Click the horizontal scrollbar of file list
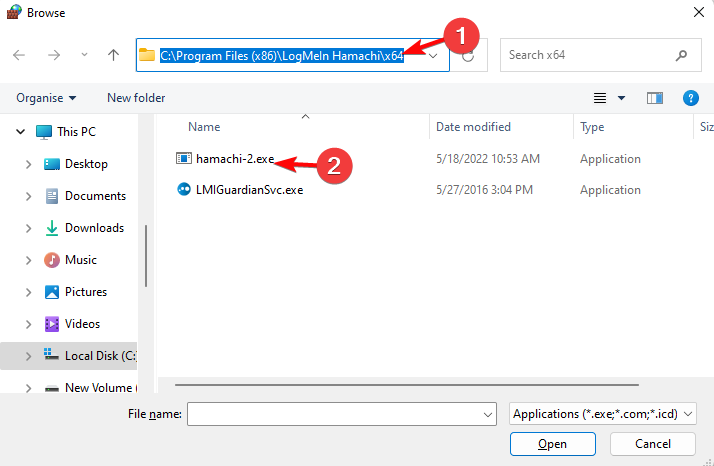This screenshot has height=466, width=714. coord(407,385)
